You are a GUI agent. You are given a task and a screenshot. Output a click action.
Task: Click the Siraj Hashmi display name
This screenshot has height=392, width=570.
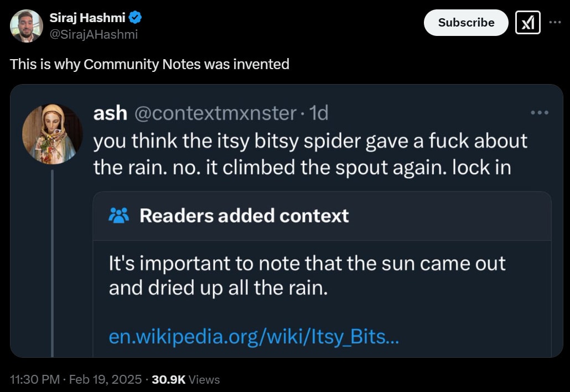point(87,17)
